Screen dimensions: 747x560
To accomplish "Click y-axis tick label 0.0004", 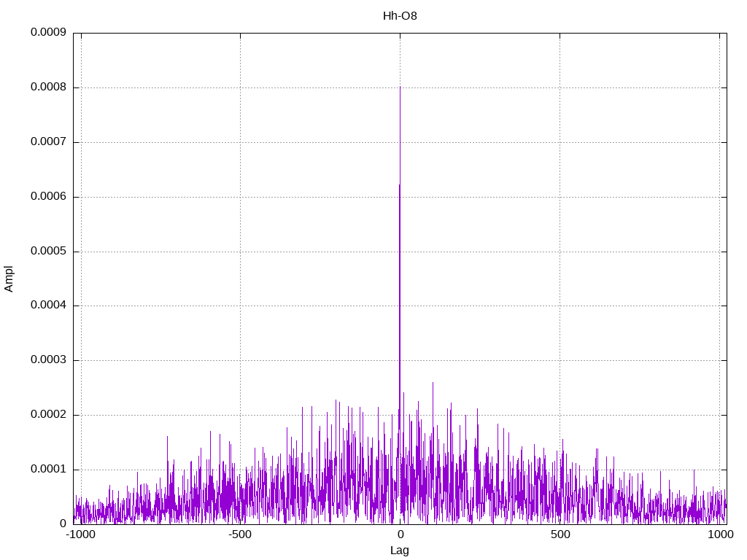I will tap(49, 305).
